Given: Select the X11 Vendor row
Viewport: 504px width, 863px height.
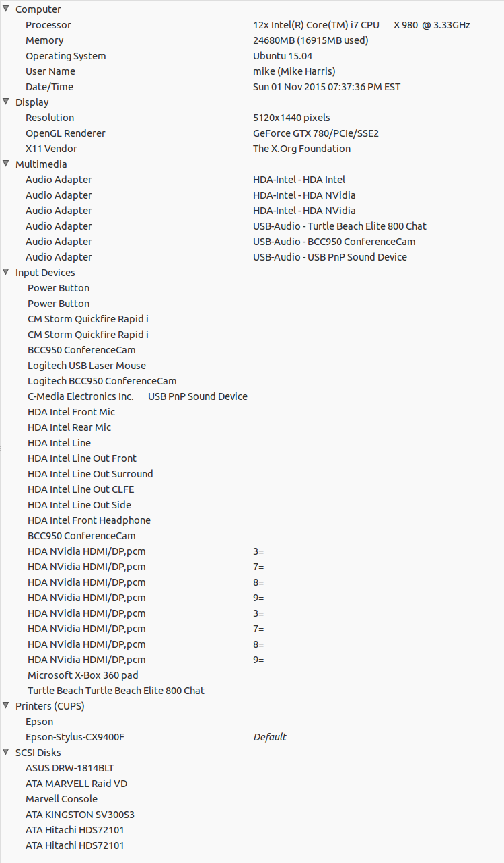Looking at the screenshot, I should tap(51, 149).
